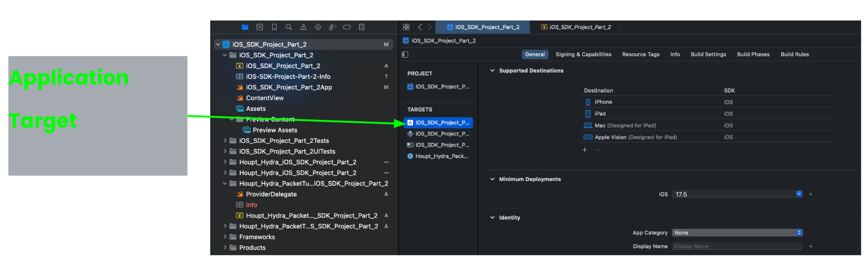Open the Debug navigator spray icon

click(x=332, y=27)
